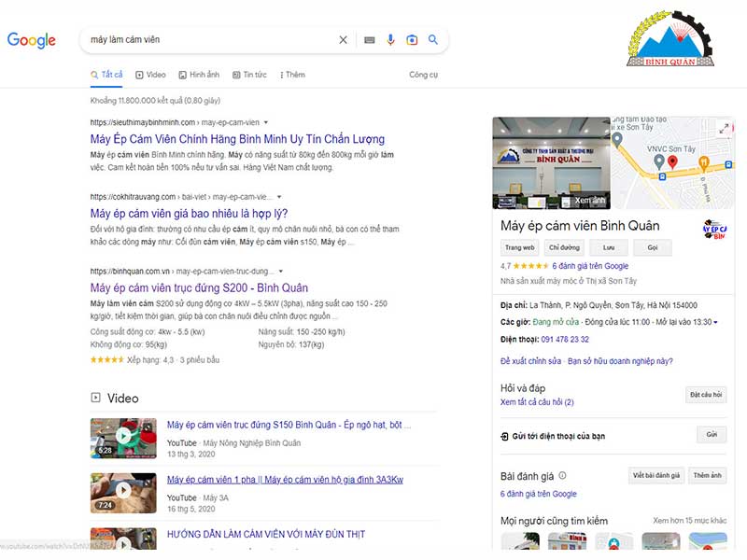Click the Gửi button

pos(712,434)
